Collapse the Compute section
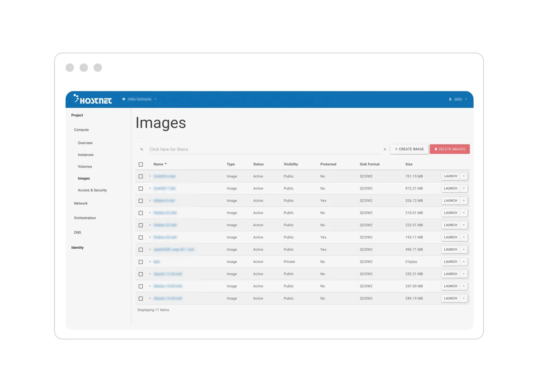Screen dimensions: 538x392 pyautogui.click(x=81, y=130)
